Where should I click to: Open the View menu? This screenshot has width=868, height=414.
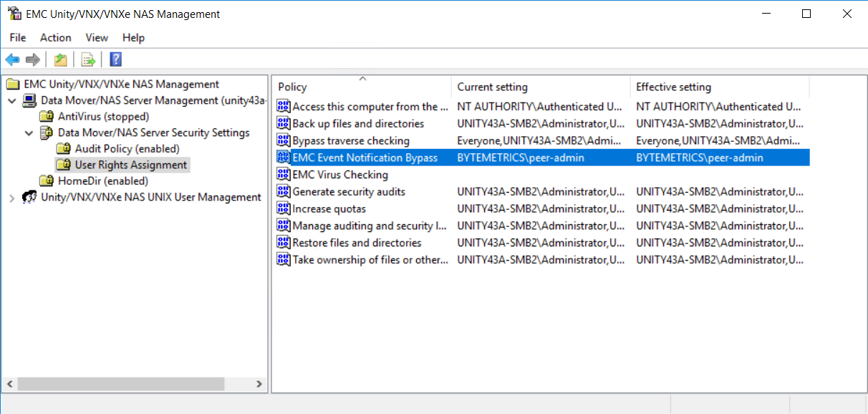[x=96, y=37]
